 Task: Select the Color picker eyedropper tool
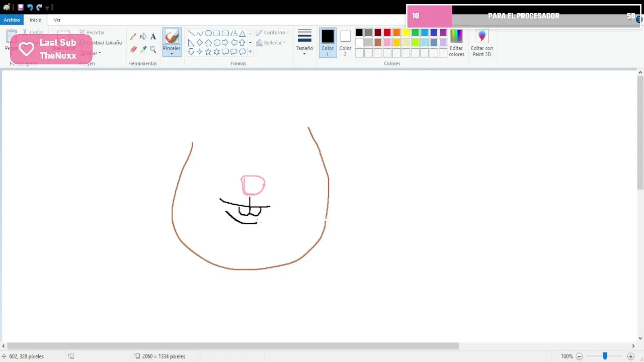point(143,49)
